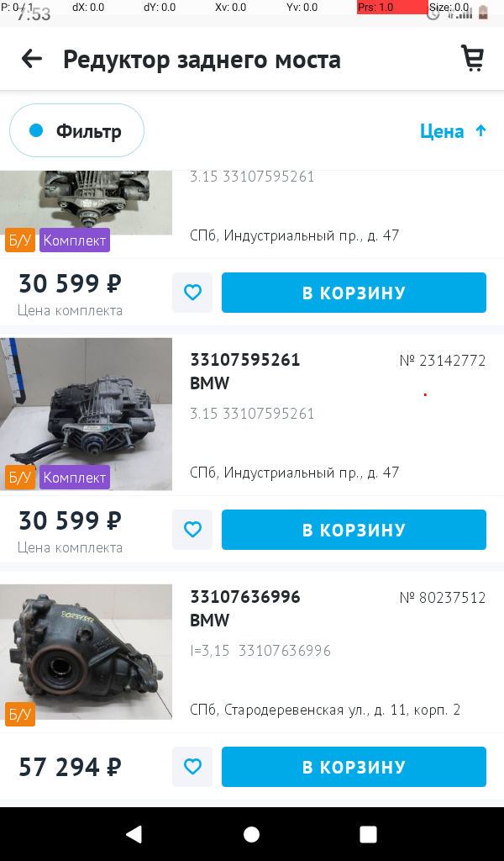504x861 pixels.
Task: View the photo of item № 23142772
Action: coord(87,414)
